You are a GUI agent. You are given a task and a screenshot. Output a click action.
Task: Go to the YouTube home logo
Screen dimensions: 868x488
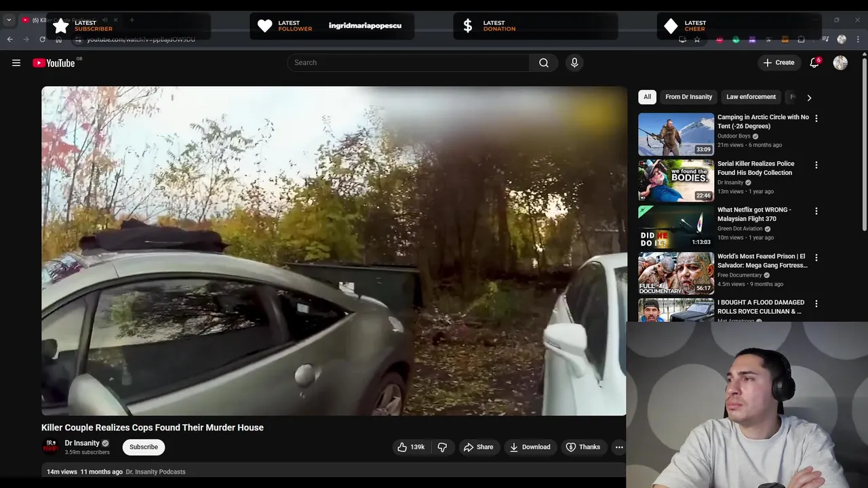pos(54,63)
